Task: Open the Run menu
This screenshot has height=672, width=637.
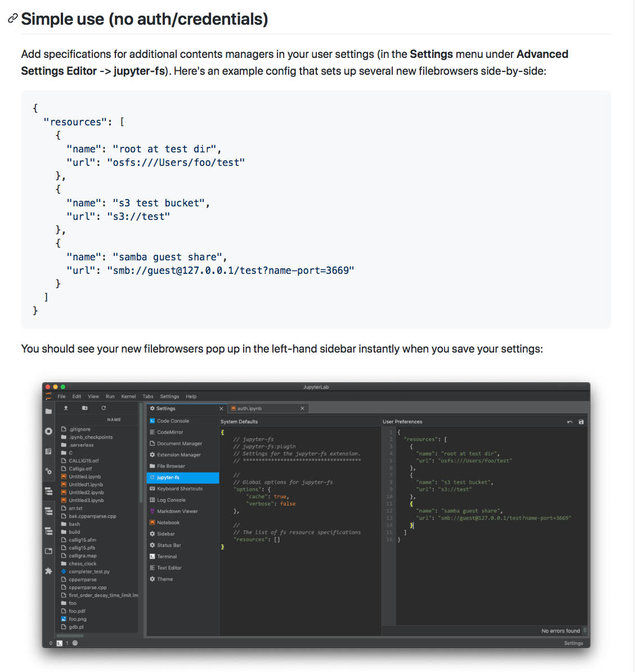Action: (x=110, y=396)
